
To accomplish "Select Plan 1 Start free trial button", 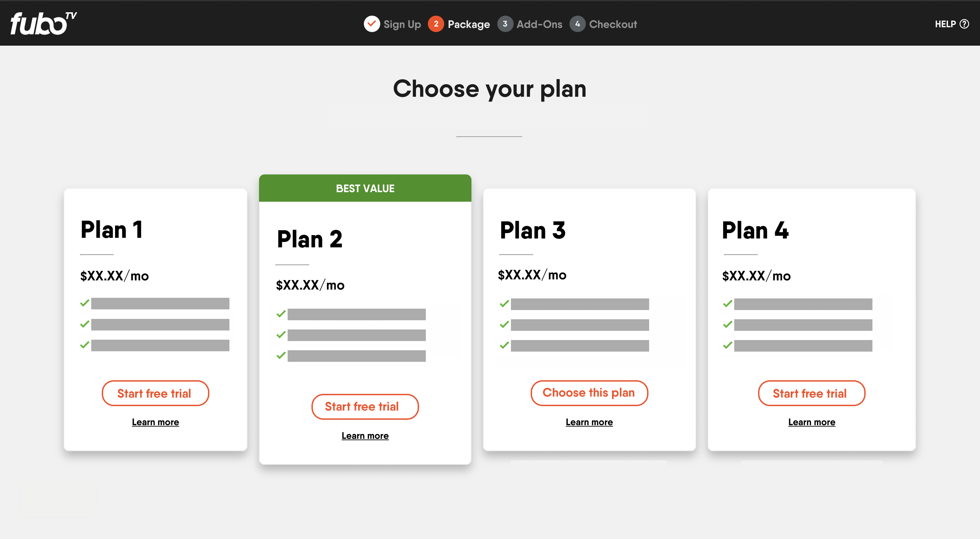I will (155, 393).
